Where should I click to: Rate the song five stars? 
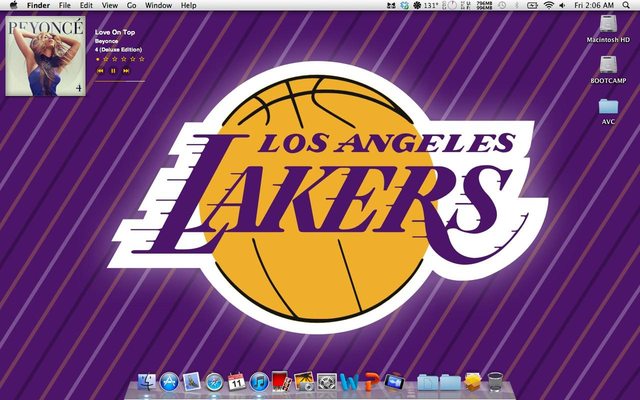pos(142,59)
